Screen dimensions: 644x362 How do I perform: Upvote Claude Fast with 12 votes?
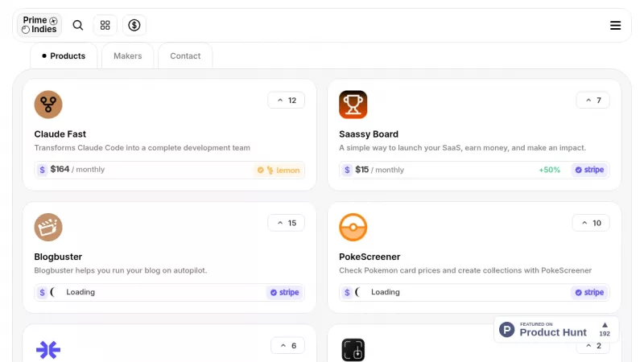click(286, 101)
